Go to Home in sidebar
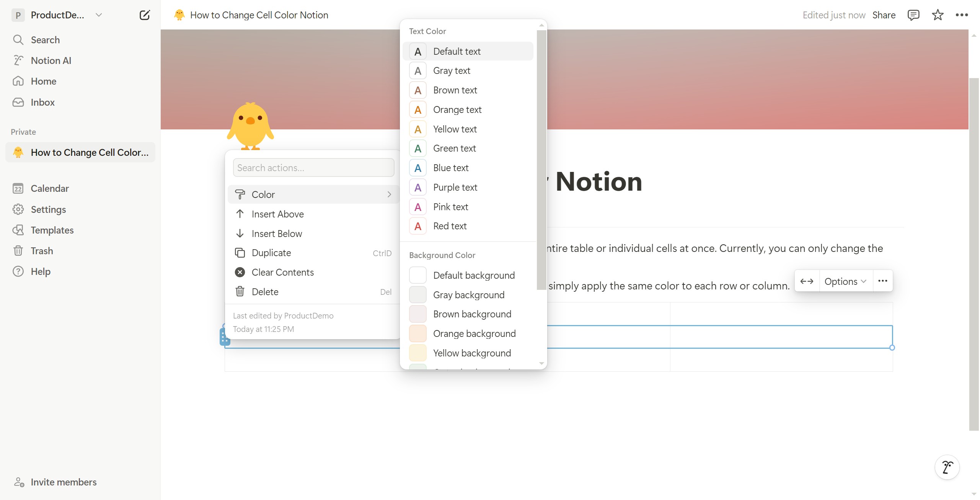Screen dimensions: 980x500 pyautogui.click(x=80, y=81)
